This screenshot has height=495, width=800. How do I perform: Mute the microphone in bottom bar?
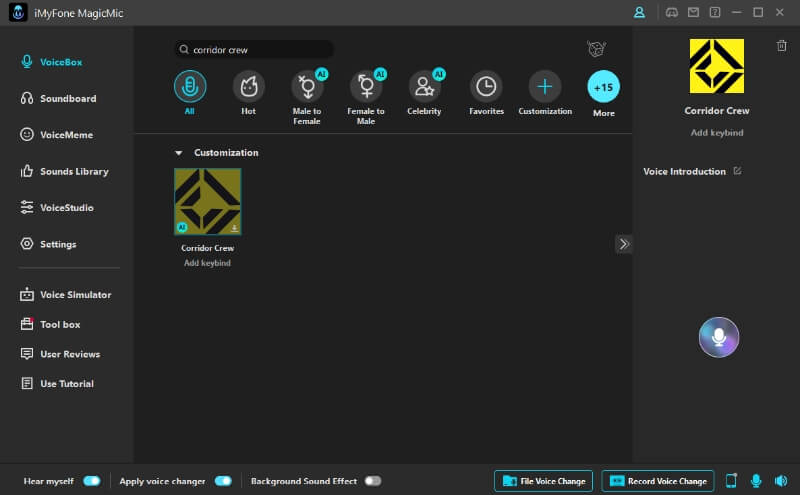[x=756, y=481]
